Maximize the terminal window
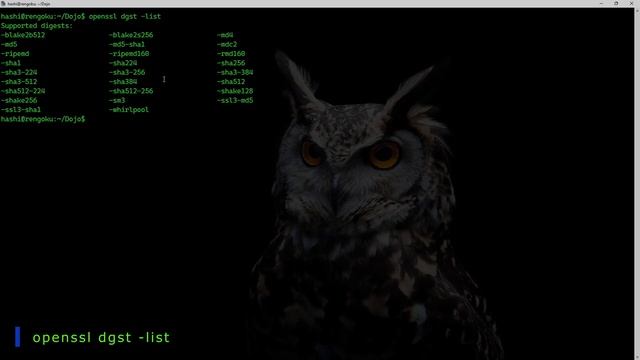Screen dimensions: 640x360 pos(616,3)
